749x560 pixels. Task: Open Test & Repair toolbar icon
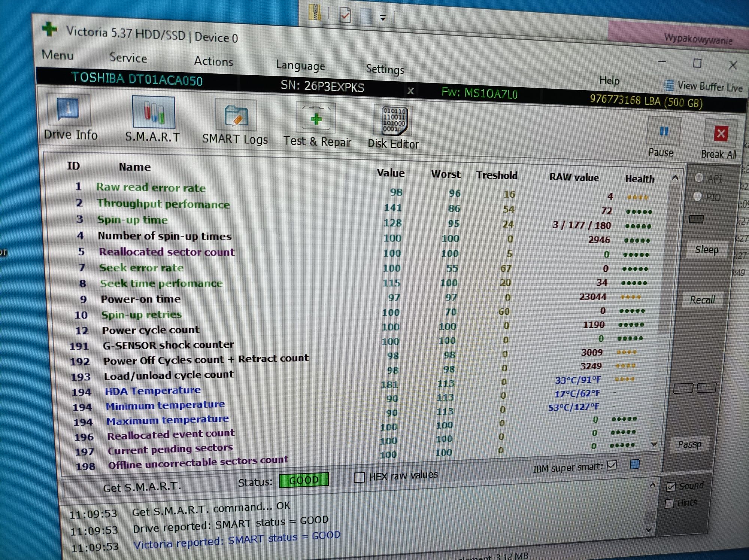click(316, 118)
